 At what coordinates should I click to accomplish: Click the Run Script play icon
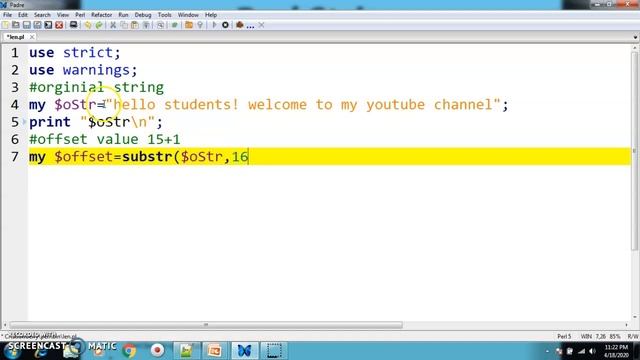tap(214, 25)
